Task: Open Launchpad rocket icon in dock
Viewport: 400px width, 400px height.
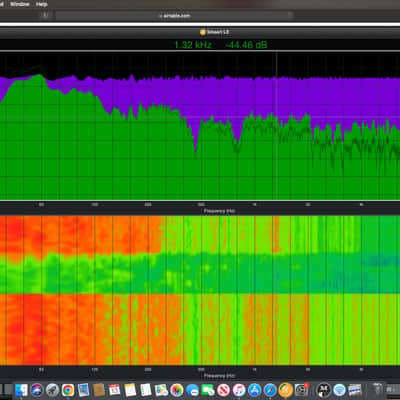Action: click(52, 390)
